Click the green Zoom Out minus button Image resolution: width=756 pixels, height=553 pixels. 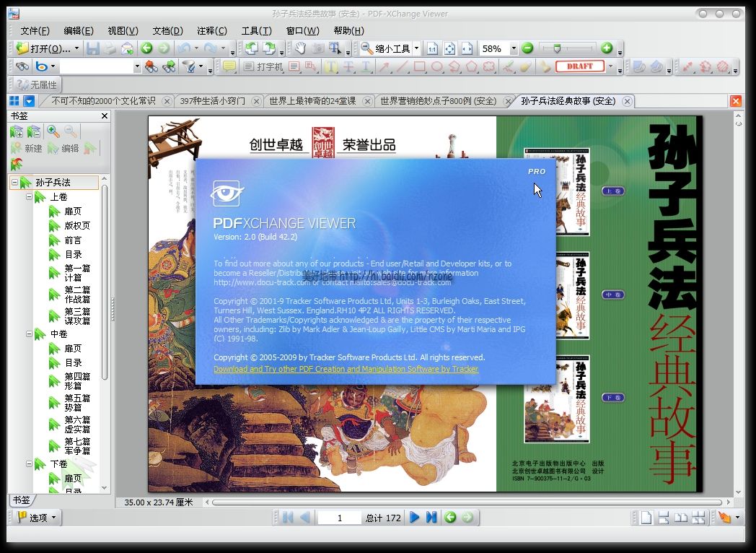tap(527, 48)
